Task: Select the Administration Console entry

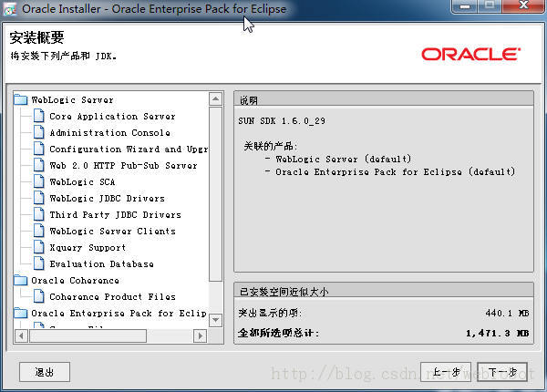Action: pos(110,133)
